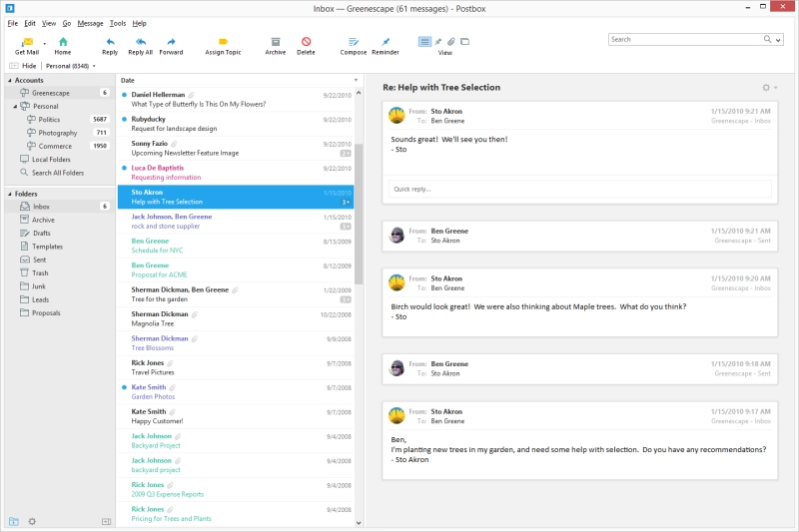Open the Personal (8348) dropdown
This screenshot has height=532, width=799.
70,66
